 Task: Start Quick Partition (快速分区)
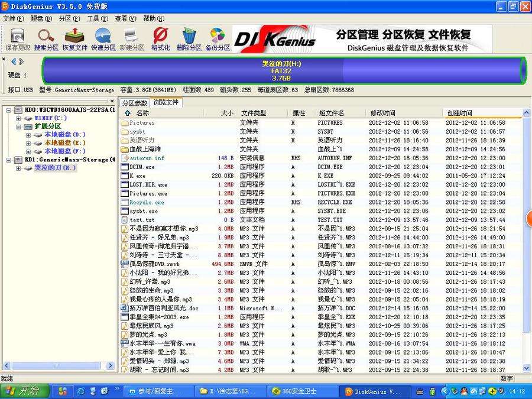point(103,40)
